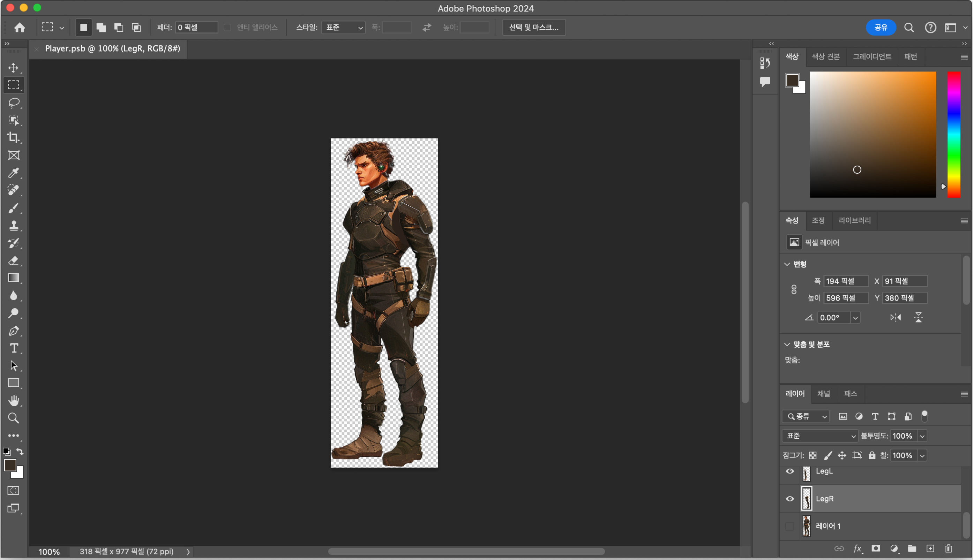
Task: Open the 색상 견본 tab
Action: coord(826,56)
